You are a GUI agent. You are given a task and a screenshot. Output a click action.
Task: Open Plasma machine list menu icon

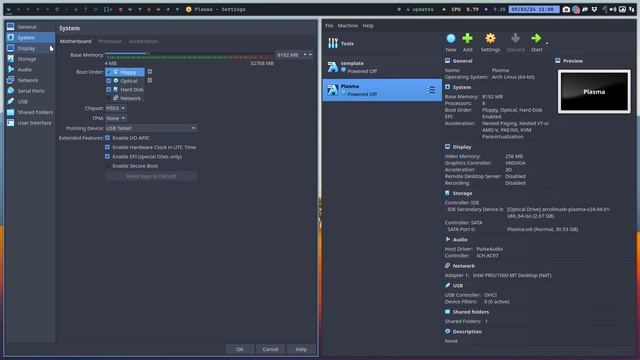(431, 90)
